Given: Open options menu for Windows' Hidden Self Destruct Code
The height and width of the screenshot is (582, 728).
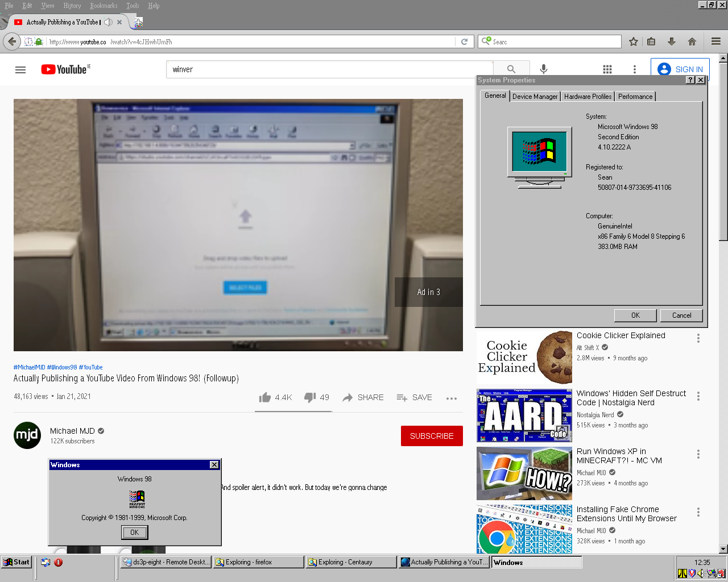Looking at the screenshot, I should (x=698, y=396).
